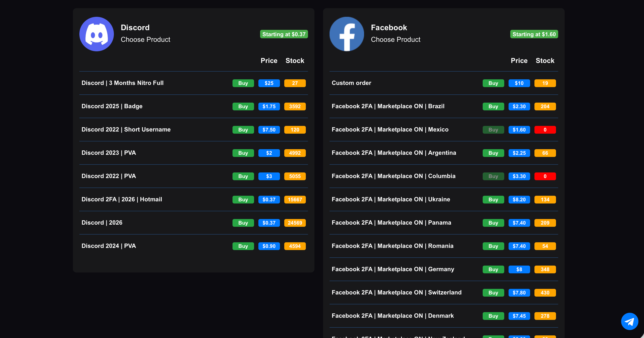Buy Discord 2025 Badge product
644x338 pixels.
(243, 106)
